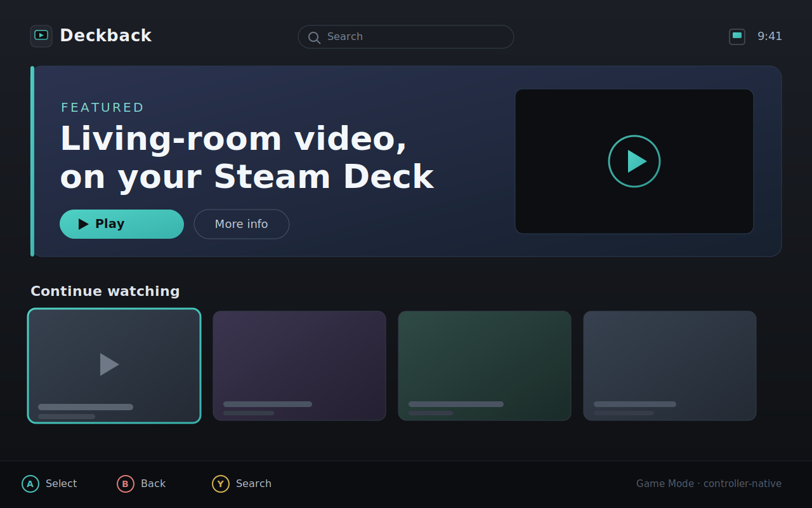Image resolution: width=812 pixels, height=508 pixels.
Task: Click Game Mode controller-native status text
Action: tap(709, 484)
